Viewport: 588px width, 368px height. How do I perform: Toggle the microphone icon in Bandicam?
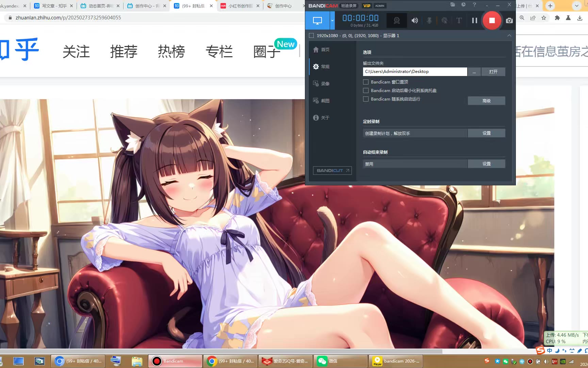(429, 20)
